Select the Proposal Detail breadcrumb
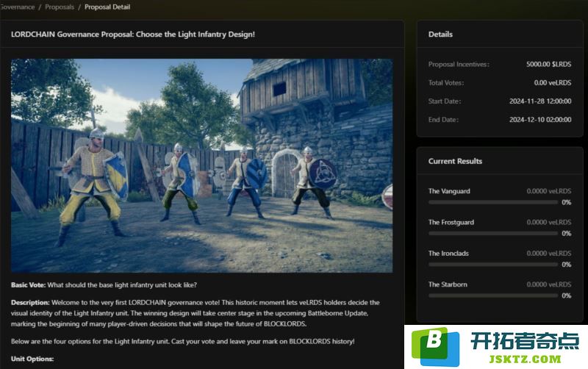This screenshot has height=369, width=588. coord(107,7)
